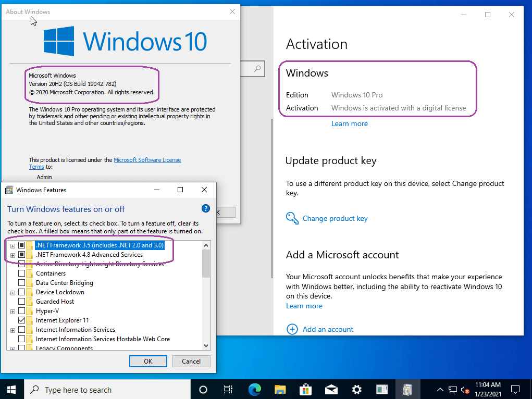
Task: Expand the .NET Framework 4.8 Advanced Services node
Action: (13, 255)
